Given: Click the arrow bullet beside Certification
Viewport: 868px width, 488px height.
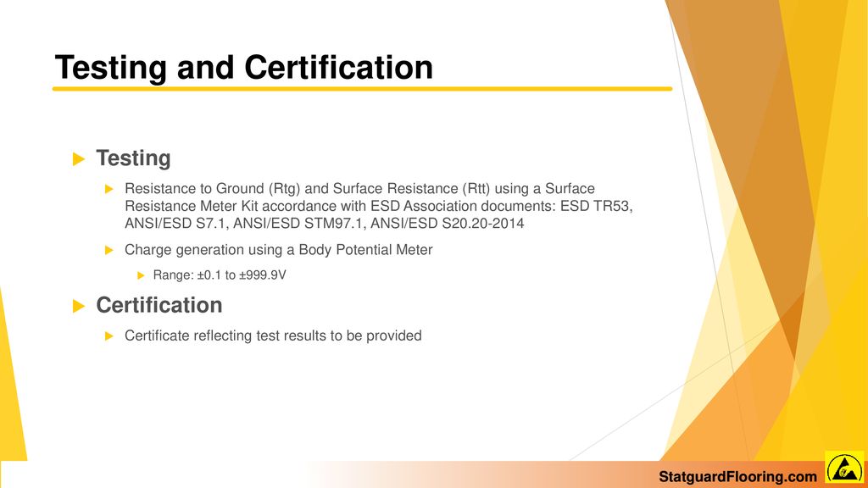Looking at the screenshot, I should pos(79,306).
